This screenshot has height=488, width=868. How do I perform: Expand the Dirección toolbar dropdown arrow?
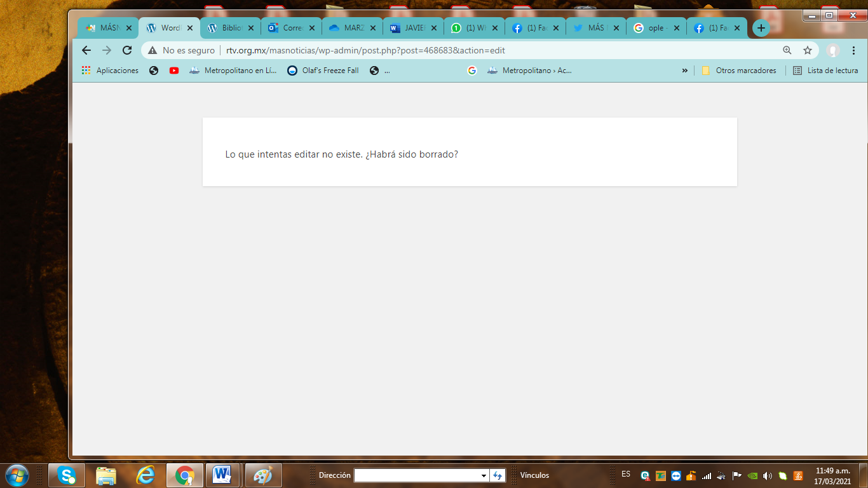(484, 475)
